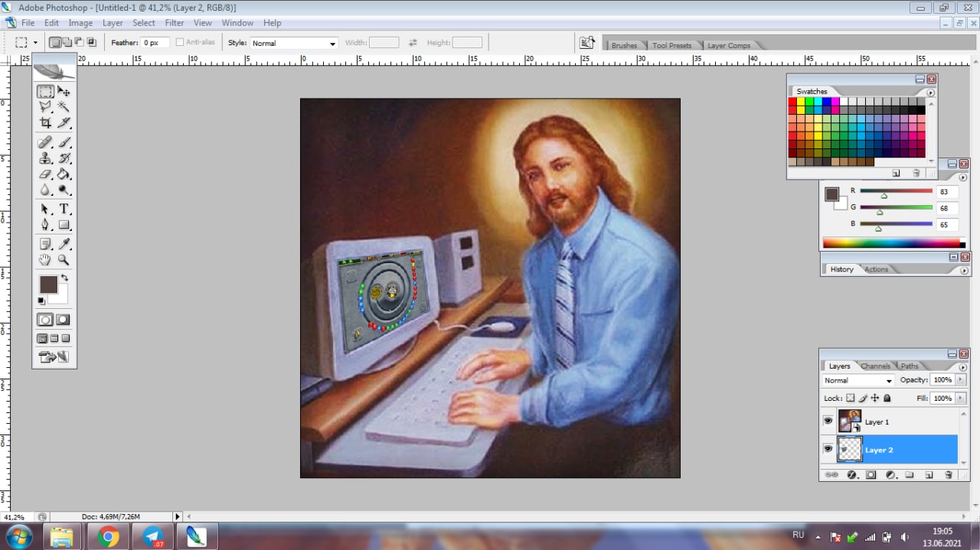Open the Brushes palette tab
The height and width of the screenshot is (550, 980).
tap(624, 46)
